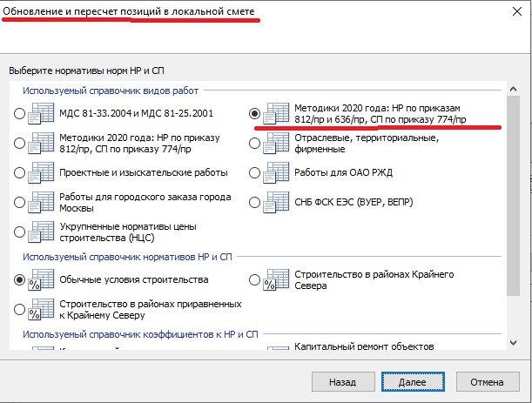Pick the приравненных к Крайнему Северу option
This screenshot has height=403, width=532.
coord(19,309)
